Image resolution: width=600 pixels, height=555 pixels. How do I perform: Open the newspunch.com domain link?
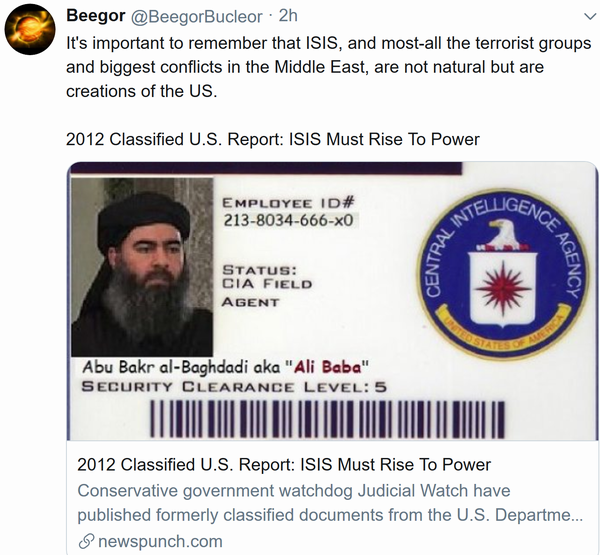coord(160,542)
